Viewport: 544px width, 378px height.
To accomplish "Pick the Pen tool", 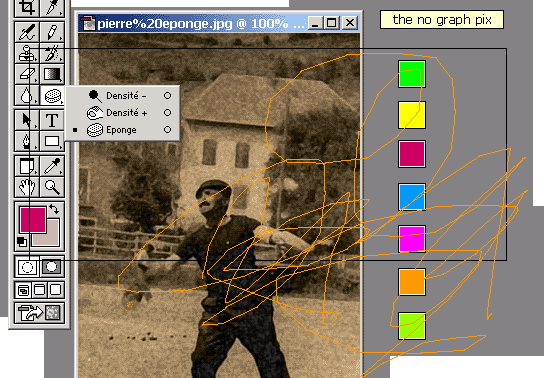I will [x=27, y=141].
